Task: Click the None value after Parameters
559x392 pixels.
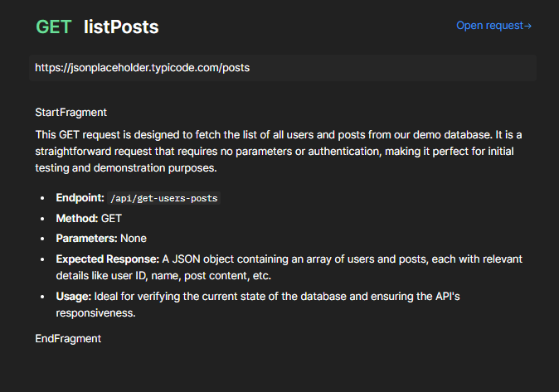Action: 134,239
